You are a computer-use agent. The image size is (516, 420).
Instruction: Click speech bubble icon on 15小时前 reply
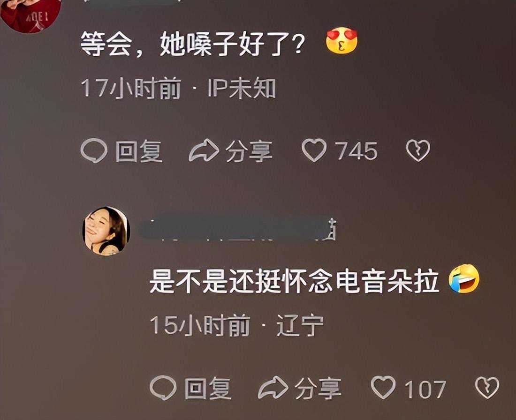[x=163, y=388]
